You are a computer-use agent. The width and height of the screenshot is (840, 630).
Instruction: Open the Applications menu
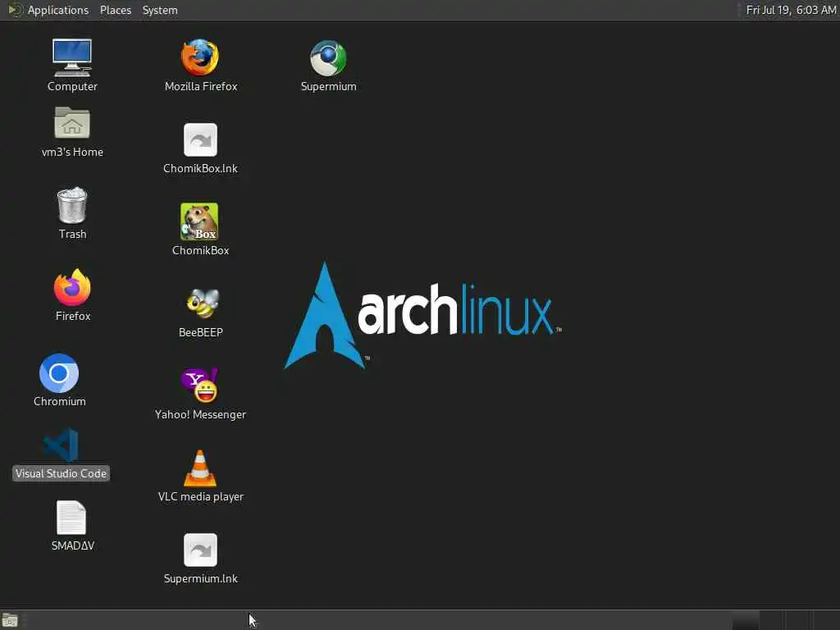click(58, 10)
